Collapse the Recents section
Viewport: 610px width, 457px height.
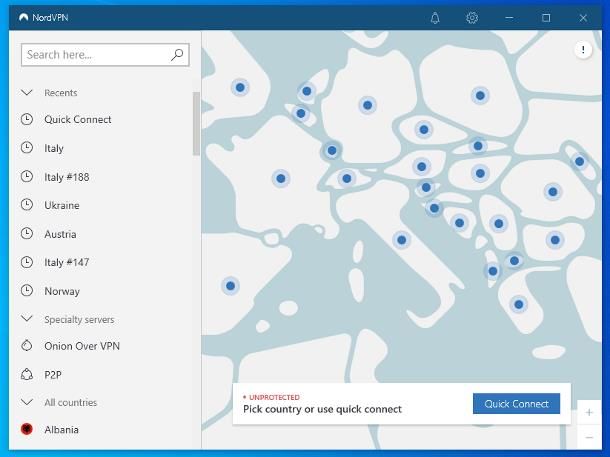[x=27, y=93]
